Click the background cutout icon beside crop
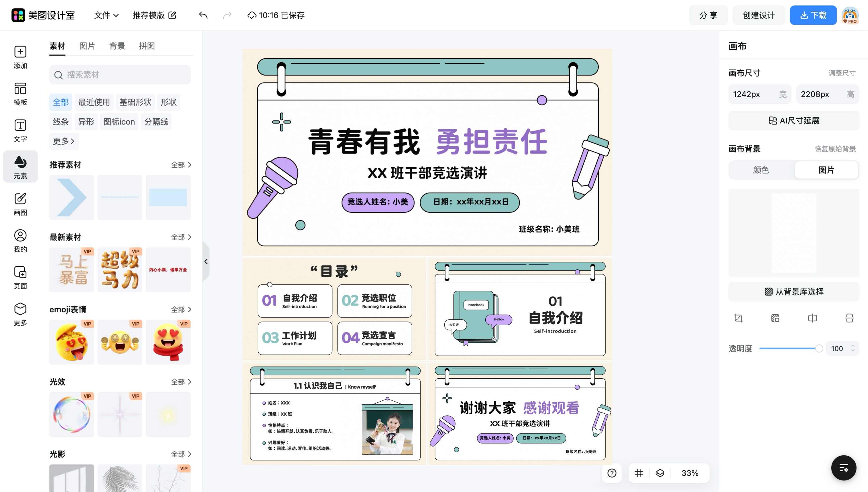 775,318
